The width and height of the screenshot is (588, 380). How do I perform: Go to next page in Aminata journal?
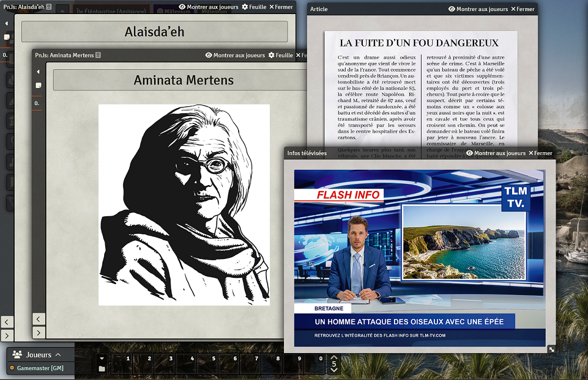point(38,332)
